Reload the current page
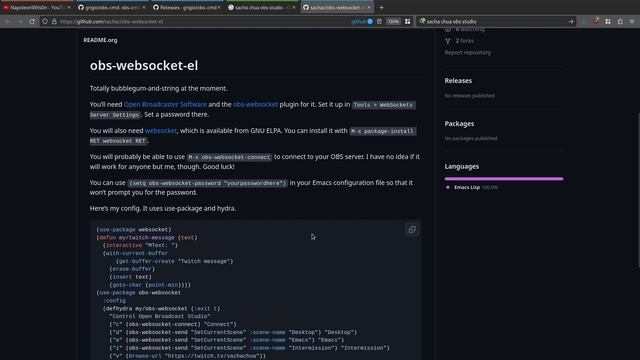This screenshot has height=360, width=640. [32, 21]
